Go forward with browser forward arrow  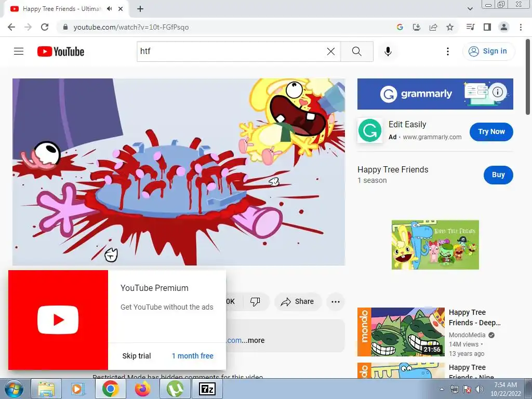[x=28, y=27]
